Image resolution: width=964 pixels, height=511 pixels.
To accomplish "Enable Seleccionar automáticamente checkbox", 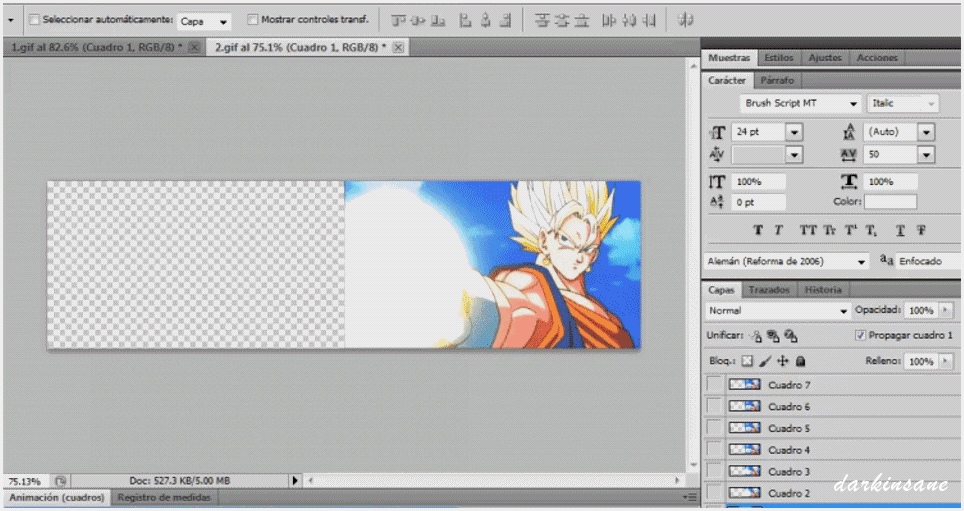I will 34,20.
